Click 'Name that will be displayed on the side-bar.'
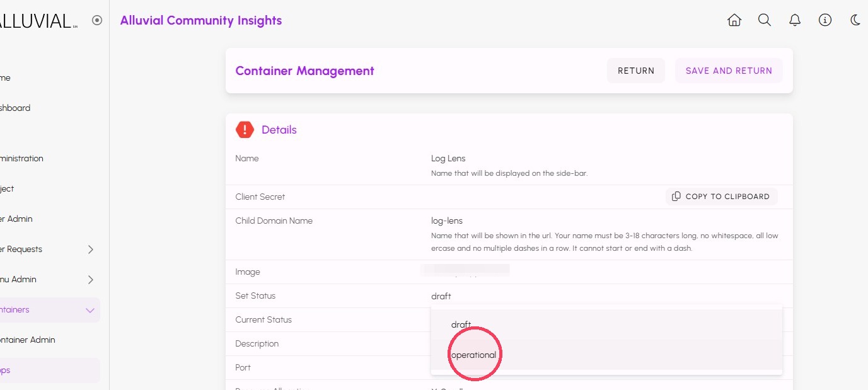Image resolution: width=868 pixels, height=390 pixels. (x=509, y=173)
